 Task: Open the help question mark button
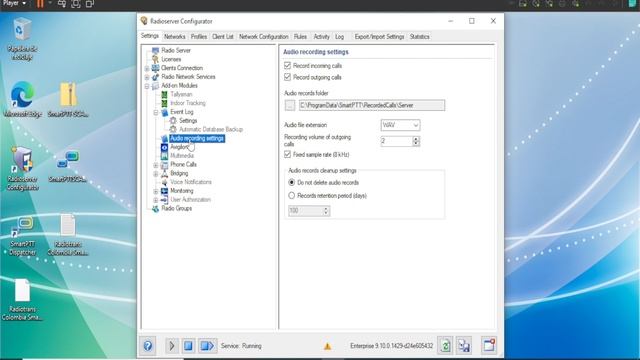(x=148, y=346)
